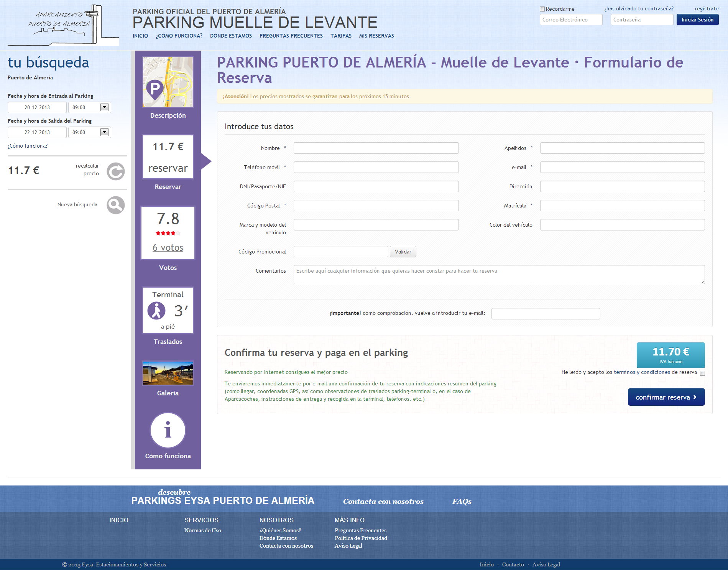The image size is (728, 571).
Task: Click the Validar promo code button
Action: [x=403, y=252]
